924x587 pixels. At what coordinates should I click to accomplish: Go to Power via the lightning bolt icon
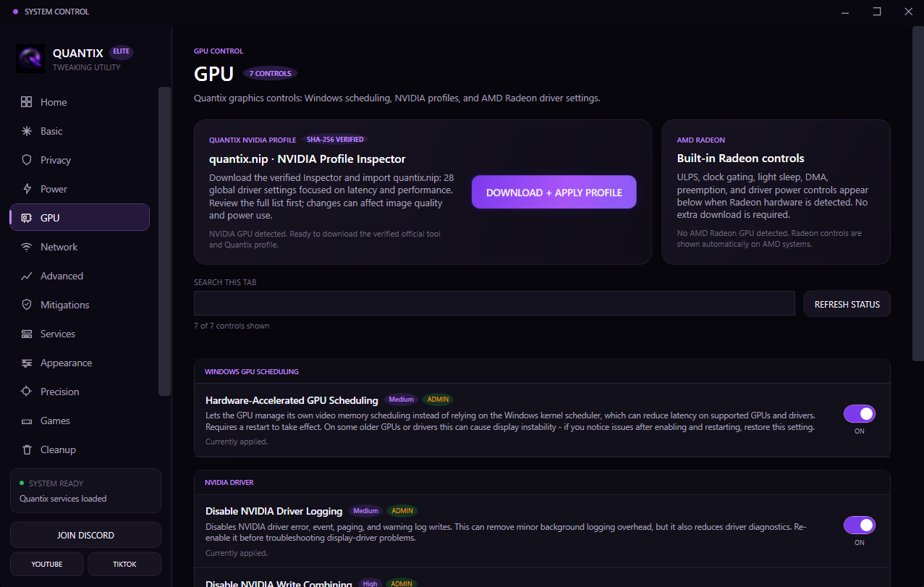[27, 189]
